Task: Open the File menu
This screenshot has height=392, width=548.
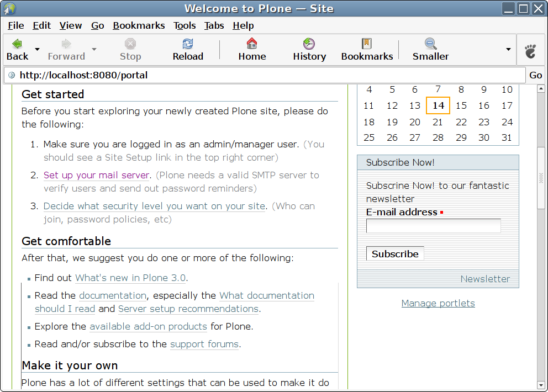Action: (x=15, y=25)
